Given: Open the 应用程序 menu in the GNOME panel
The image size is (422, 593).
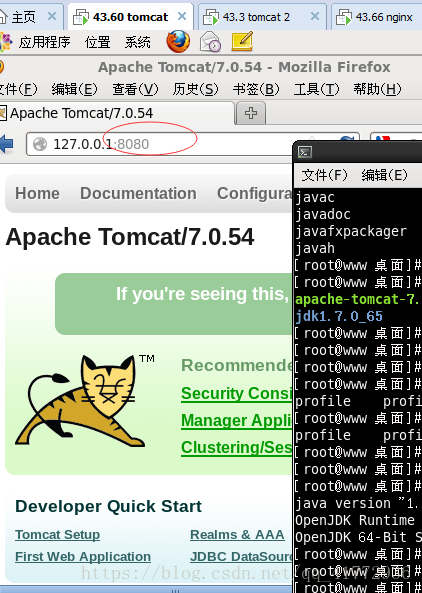Looking at the screenshot, I should [44, 42].
